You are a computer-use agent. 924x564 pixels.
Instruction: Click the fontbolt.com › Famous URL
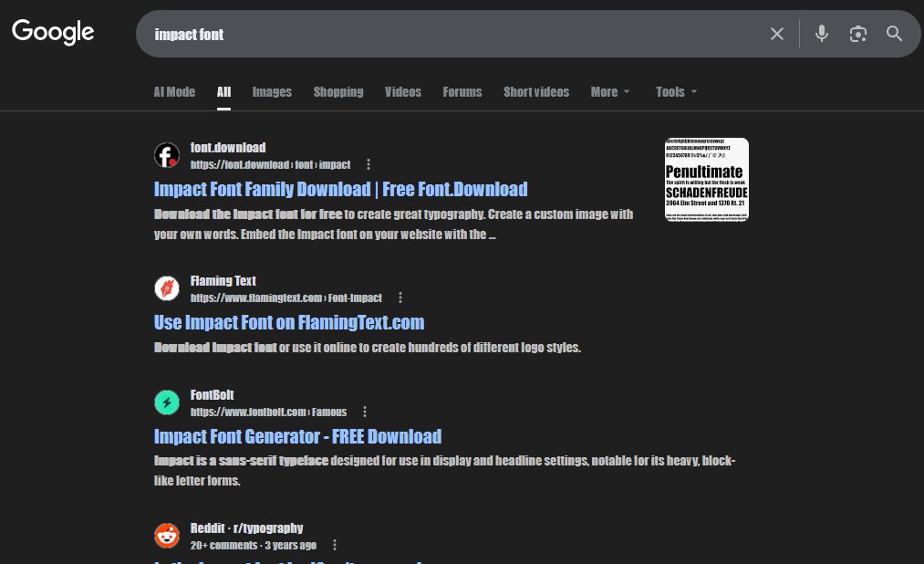(268, 412)
